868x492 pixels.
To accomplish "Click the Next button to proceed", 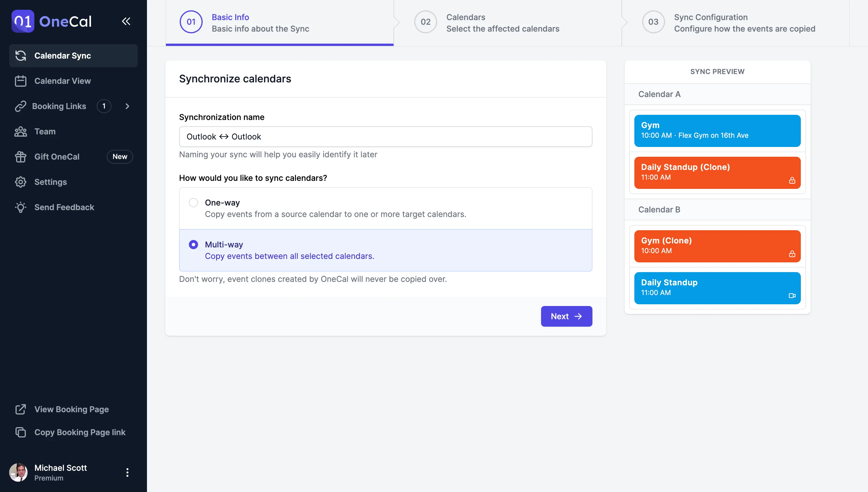I will coord(567,316).
